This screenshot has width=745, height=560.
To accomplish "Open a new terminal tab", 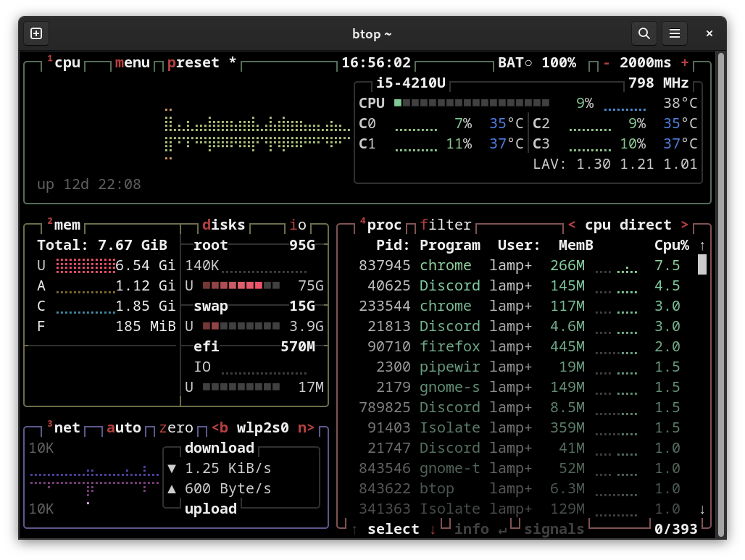I will pos(36,34).
